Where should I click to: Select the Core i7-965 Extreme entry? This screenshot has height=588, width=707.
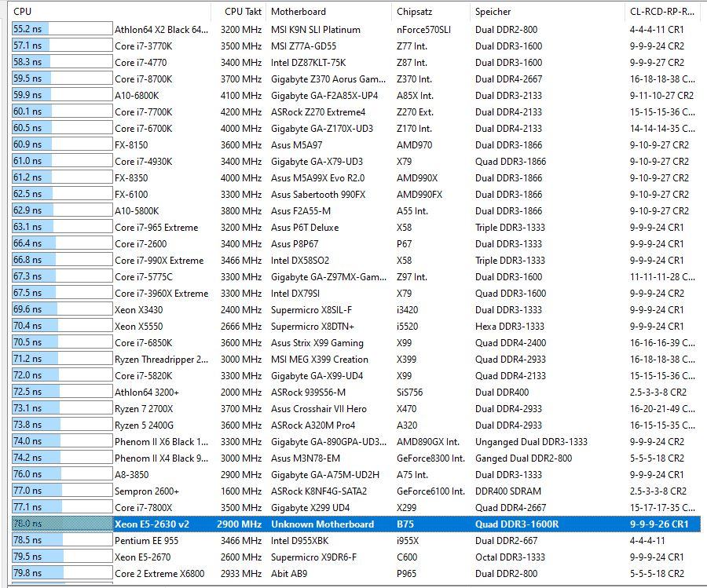[156, 228]
